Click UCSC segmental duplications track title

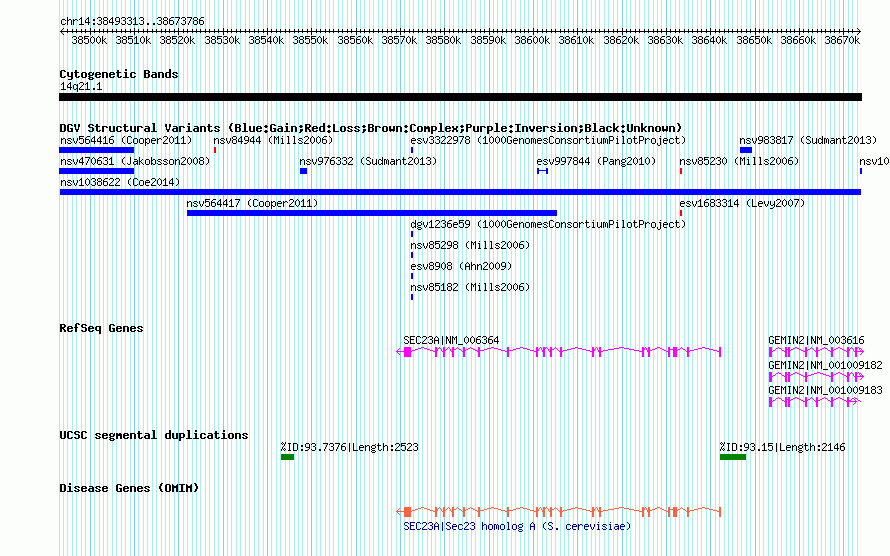coord(154,435)
